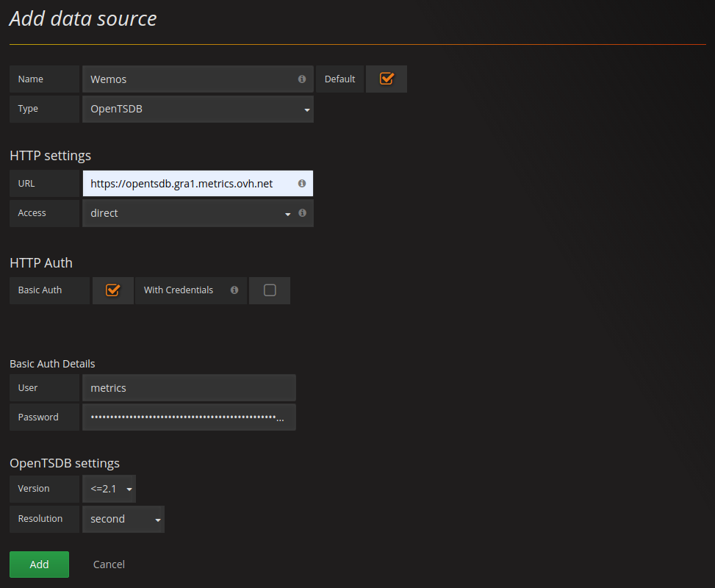
Task: Click the URL field info icon
Action: (301, 183)
